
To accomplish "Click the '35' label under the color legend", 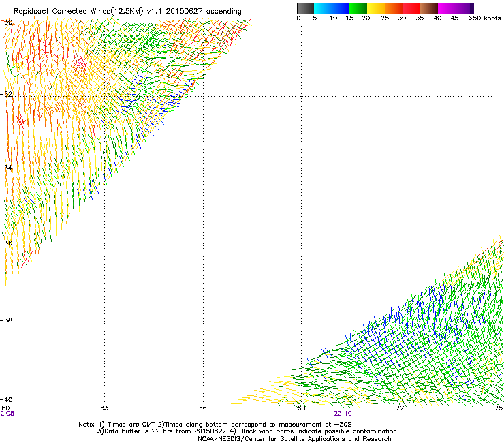I will click(x=420, y=18).
